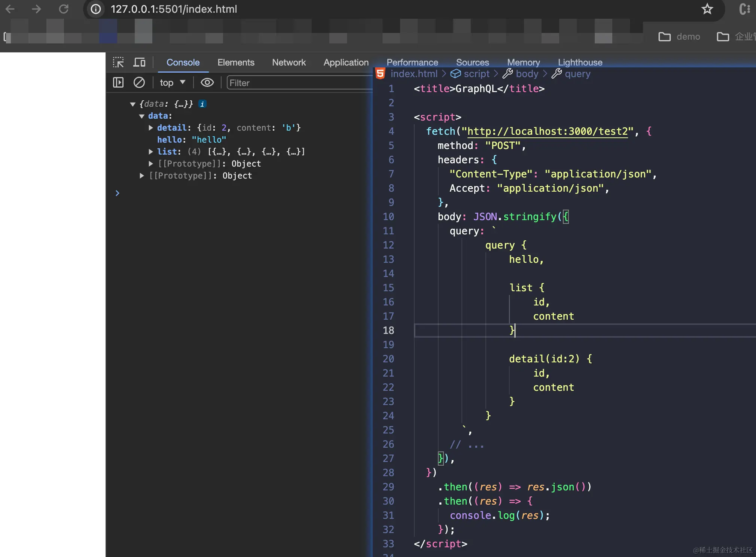
Task: Click the blue info badge beside {data: {…}}
Action: coord(202,104)
